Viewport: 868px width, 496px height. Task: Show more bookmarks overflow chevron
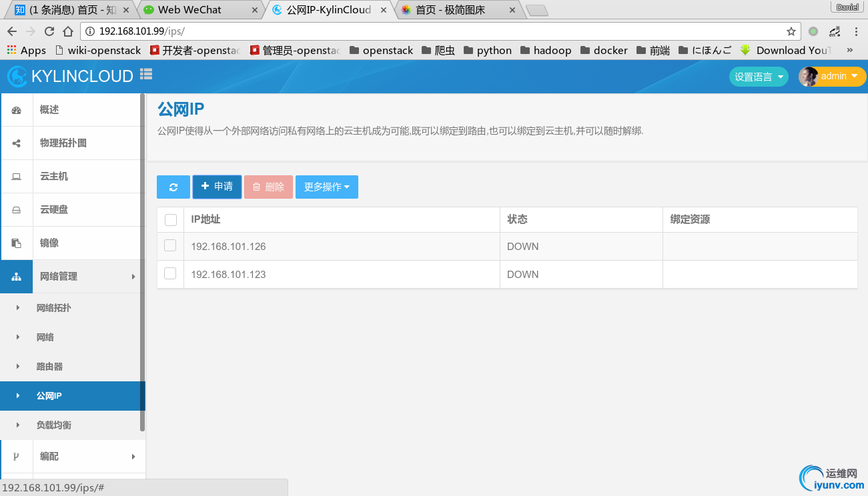[850, 50]
